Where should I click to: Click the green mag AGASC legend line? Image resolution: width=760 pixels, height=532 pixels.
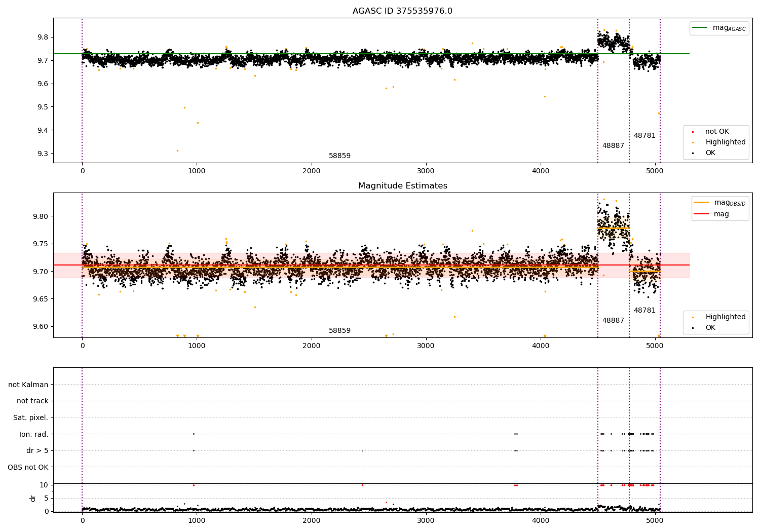click(701, 28)
